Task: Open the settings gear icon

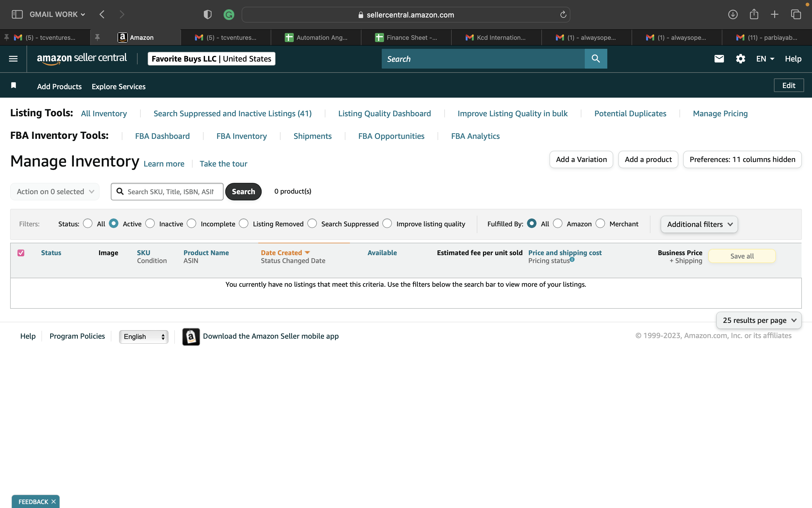Action: coord(741,59)
